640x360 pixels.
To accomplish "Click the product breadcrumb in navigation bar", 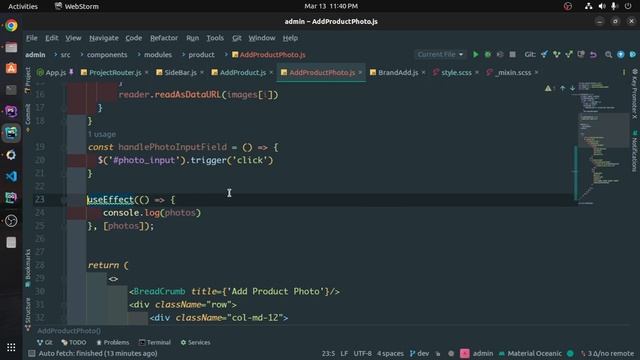I will (201, 55).
